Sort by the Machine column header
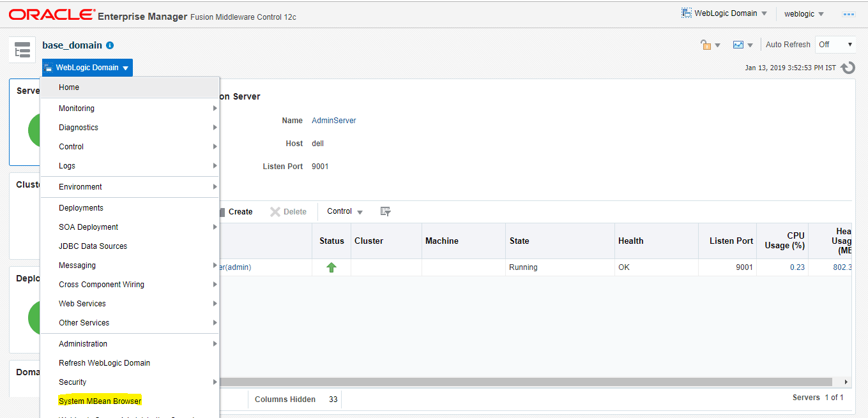 click(464, 241)
